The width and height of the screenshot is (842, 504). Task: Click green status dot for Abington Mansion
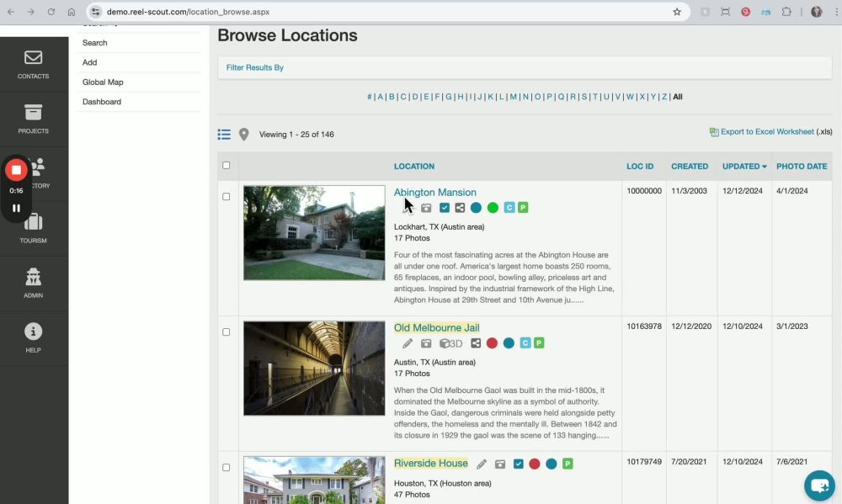(x=493, y=208)
